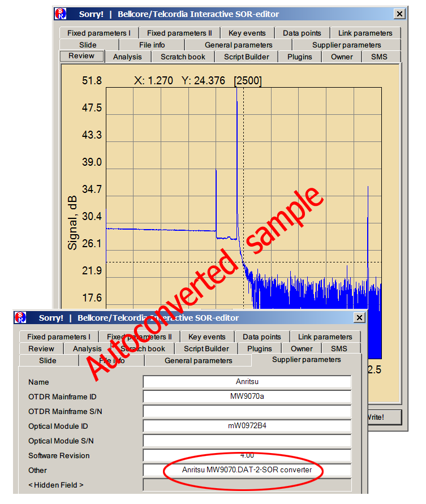426x504 pixels.
Task: Open Fixed parameters I tab in front window
Action: (59, 337)
